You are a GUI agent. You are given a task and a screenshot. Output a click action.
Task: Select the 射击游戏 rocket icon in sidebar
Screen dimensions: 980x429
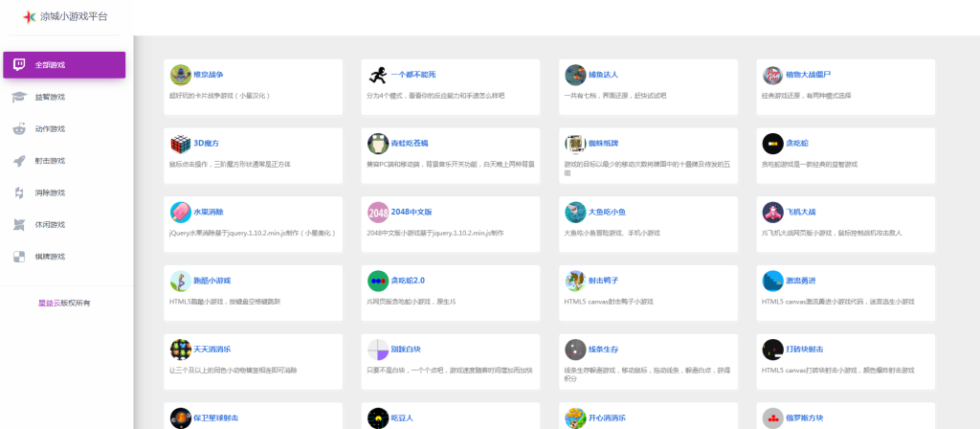pos(19,161)
